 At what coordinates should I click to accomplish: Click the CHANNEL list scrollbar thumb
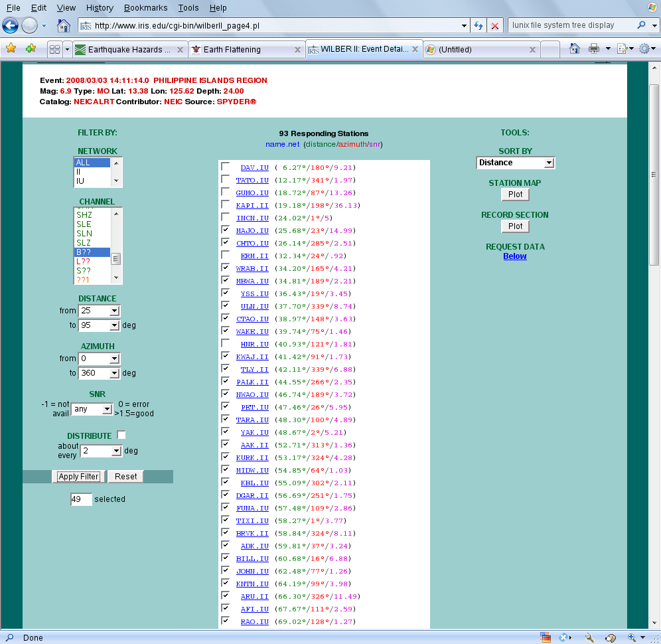[116, 258]
